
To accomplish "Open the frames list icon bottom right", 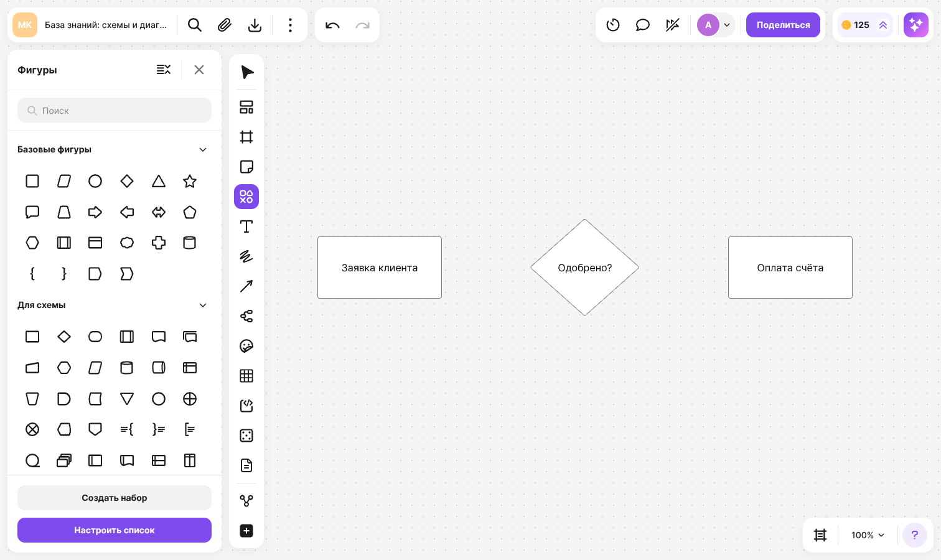I will [820, 535].
